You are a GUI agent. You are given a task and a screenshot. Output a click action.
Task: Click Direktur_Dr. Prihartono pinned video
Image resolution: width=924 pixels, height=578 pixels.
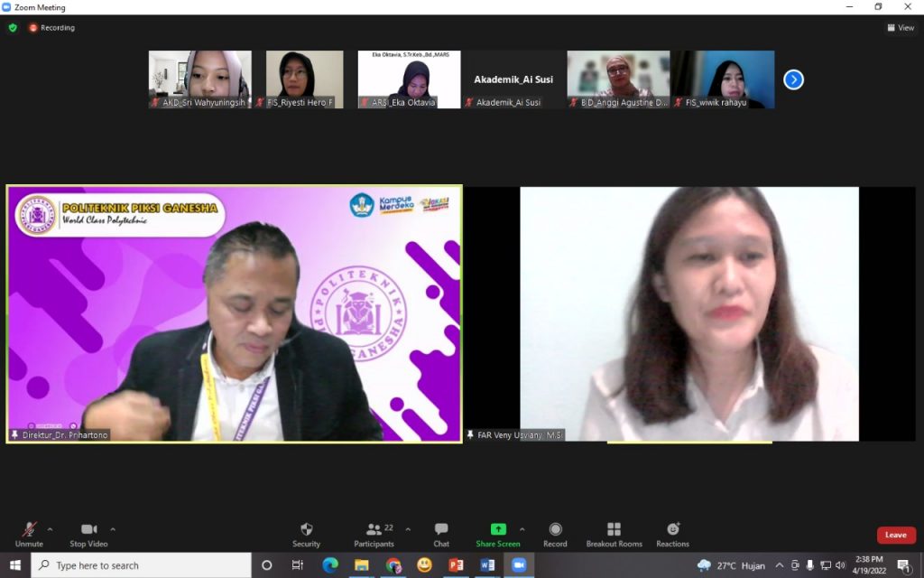point(234,313)
